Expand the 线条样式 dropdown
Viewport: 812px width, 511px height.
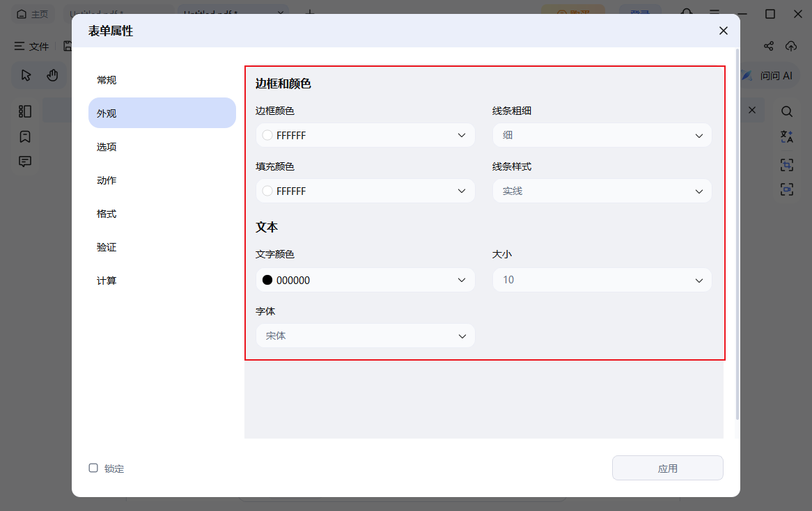tap(602, 191)
